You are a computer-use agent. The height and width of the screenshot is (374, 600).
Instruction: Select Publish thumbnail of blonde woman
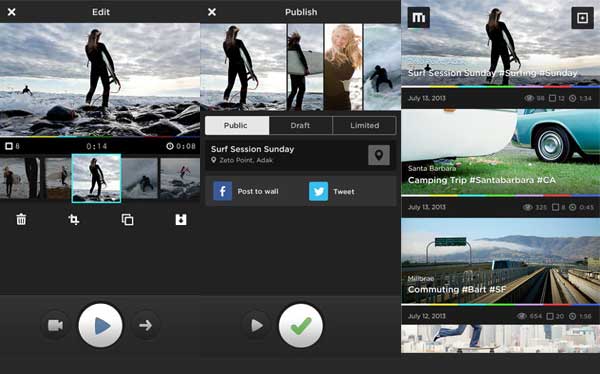click(343, 67)
